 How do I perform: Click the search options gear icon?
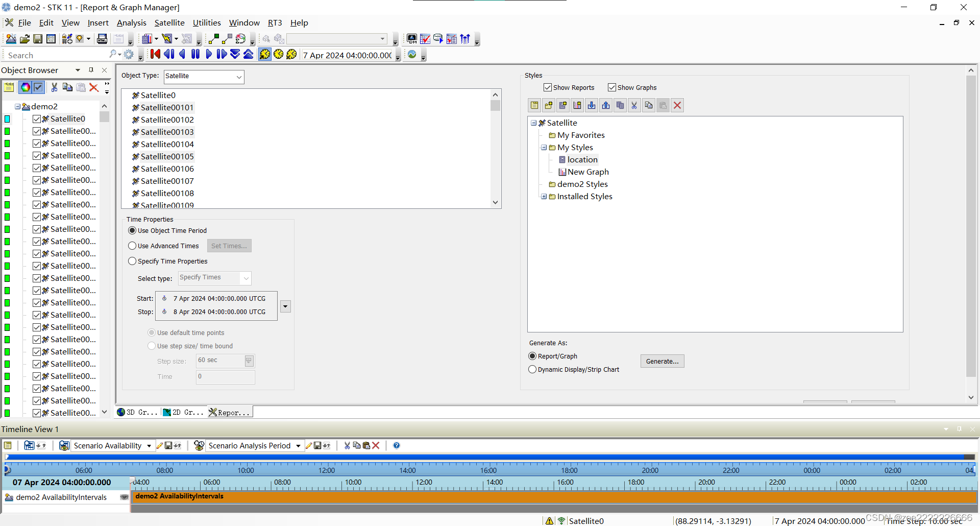129,54
